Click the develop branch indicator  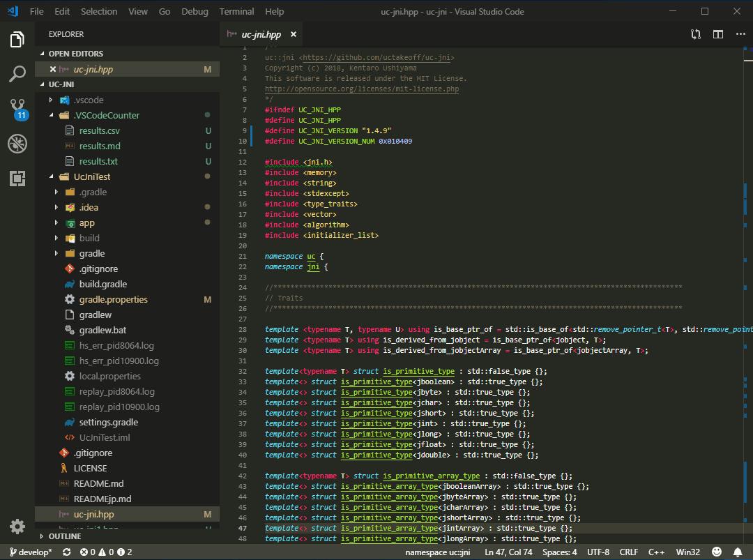26,550
